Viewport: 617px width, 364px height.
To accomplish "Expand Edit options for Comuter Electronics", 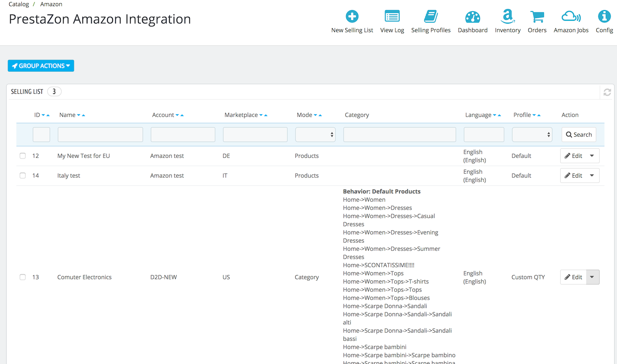I will (x=592, y=277).
